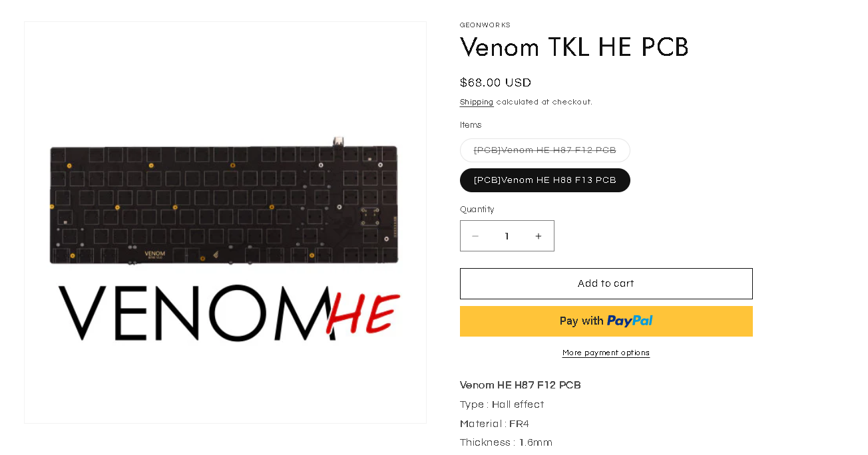The image size is (868, 455).
Task: Open More payment options
Action: click(x=606, y=353)
